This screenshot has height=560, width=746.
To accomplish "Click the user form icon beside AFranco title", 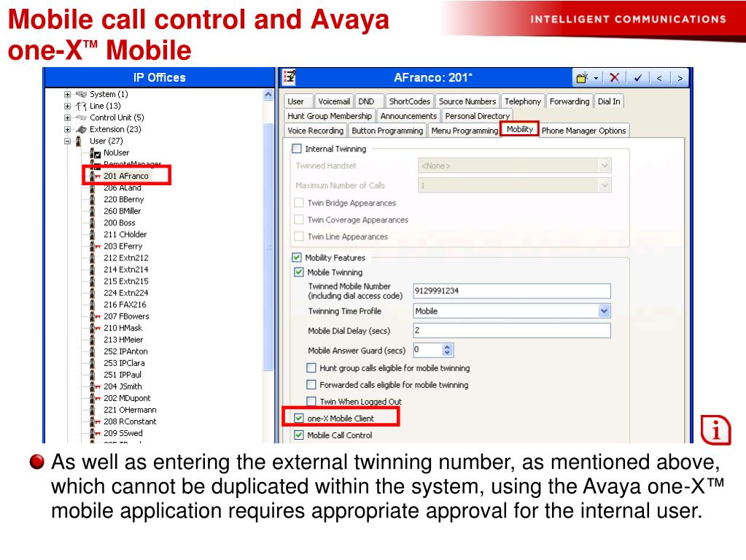I will (289, 77).
